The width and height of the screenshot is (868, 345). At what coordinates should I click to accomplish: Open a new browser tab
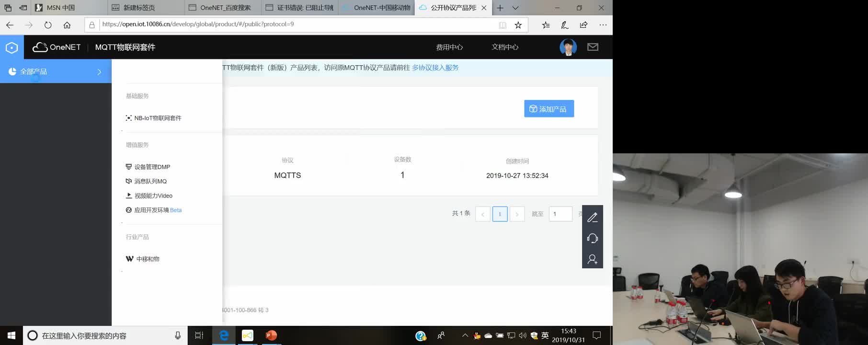(500, 8)
